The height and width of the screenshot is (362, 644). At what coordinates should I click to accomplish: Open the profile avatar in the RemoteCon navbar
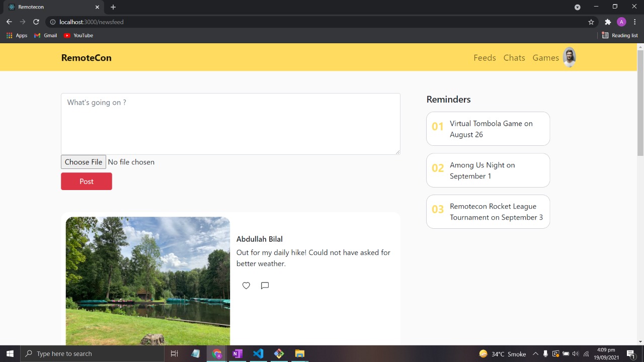[x=569, y=57]
